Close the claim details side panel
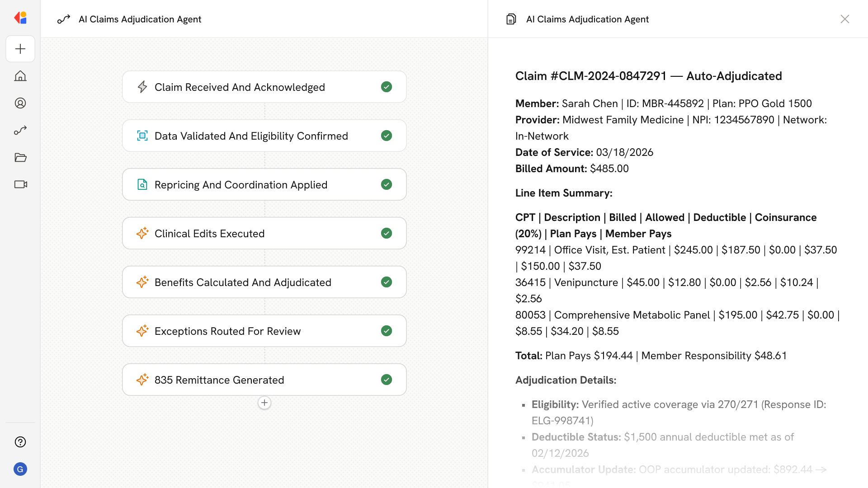This screenshot has width=868, height=488. [844, 19]
